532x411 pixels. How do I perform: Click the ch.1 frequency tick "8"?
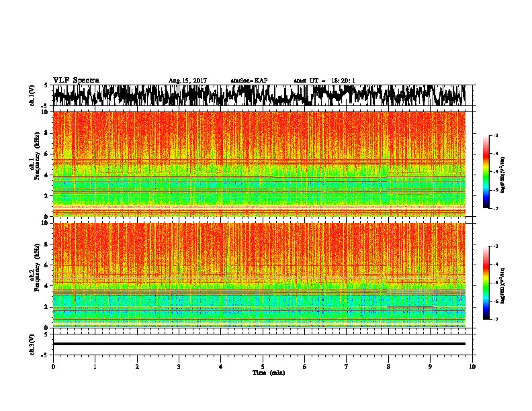coord(48,133)
